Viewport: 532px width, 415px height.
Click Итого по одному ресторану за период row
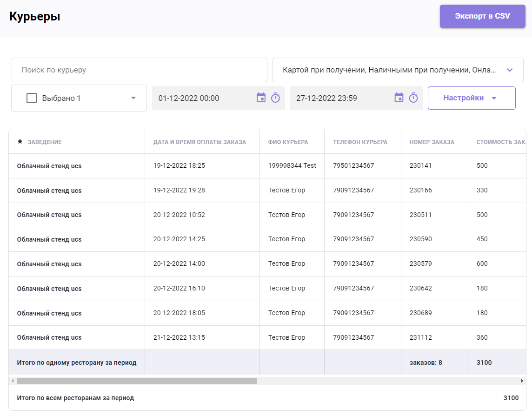[x=267, y=362]
